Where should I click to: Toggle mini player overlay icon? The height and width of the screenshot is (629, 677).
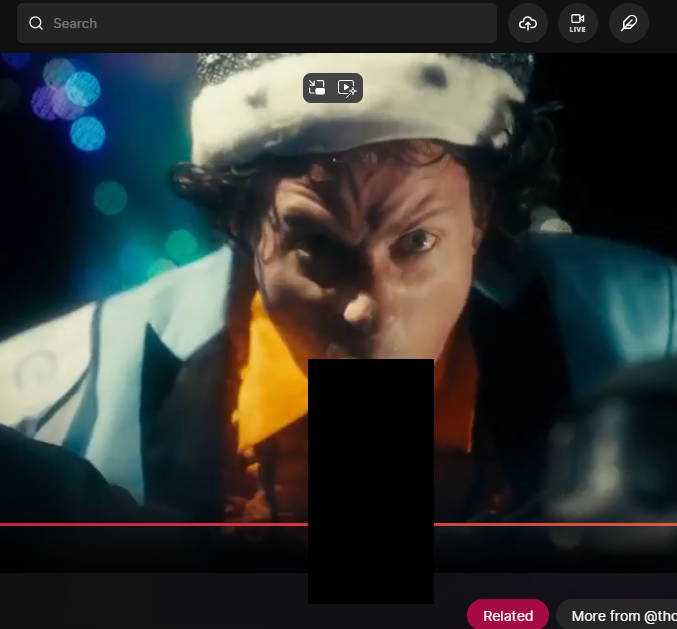pos(317,88)
